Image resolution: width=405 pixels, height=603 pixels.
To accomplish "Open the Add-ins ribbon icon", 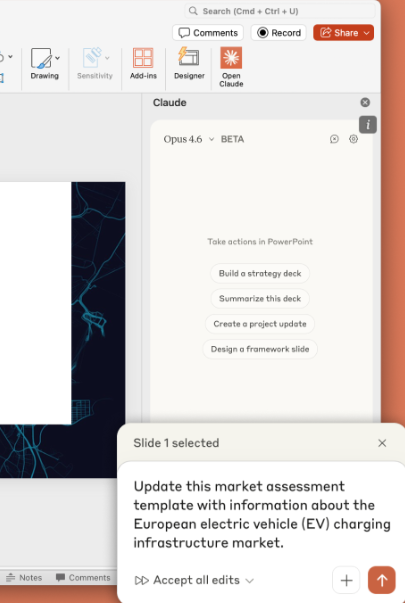I will (143, 58).
